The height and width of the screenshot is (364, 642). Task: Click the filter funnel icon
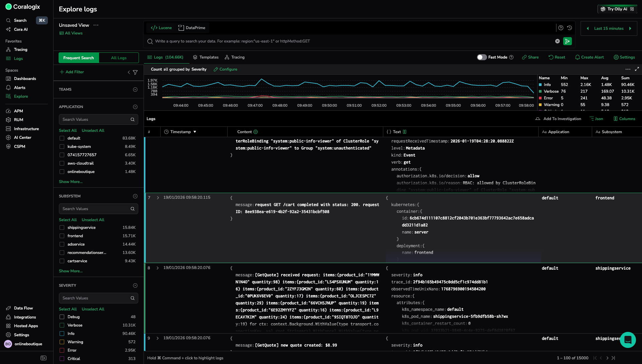tap(135, 72)
